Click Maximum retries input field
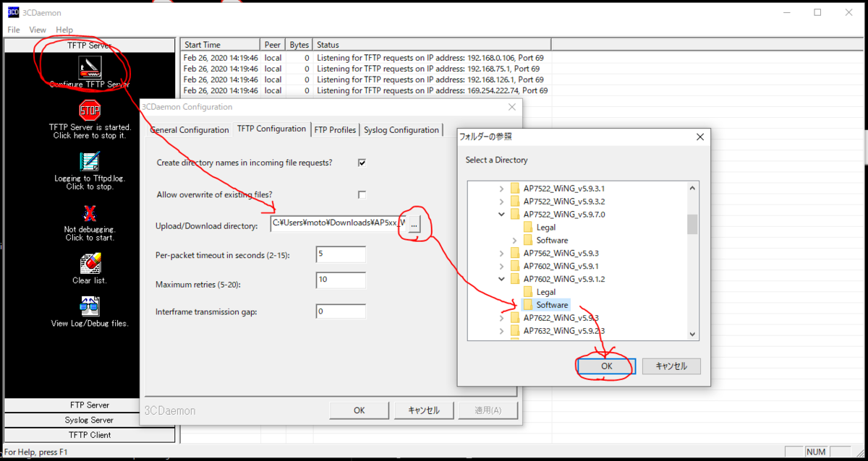Image resolution: width=868 pixels, height=461 pixels. coord(341,280)
